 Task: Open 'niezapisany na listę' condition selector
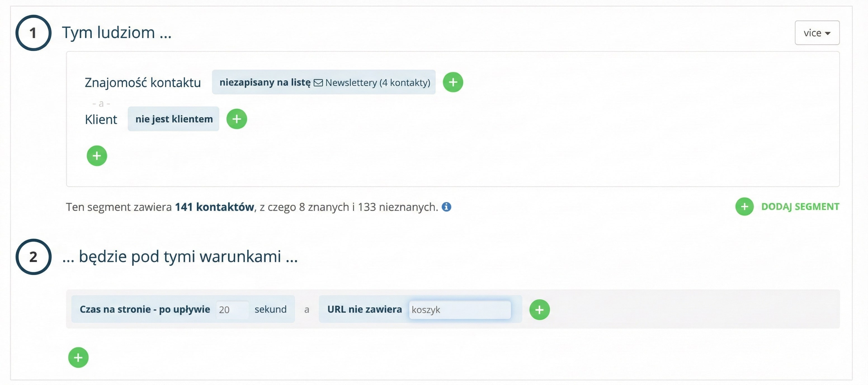tap(265, 82)
